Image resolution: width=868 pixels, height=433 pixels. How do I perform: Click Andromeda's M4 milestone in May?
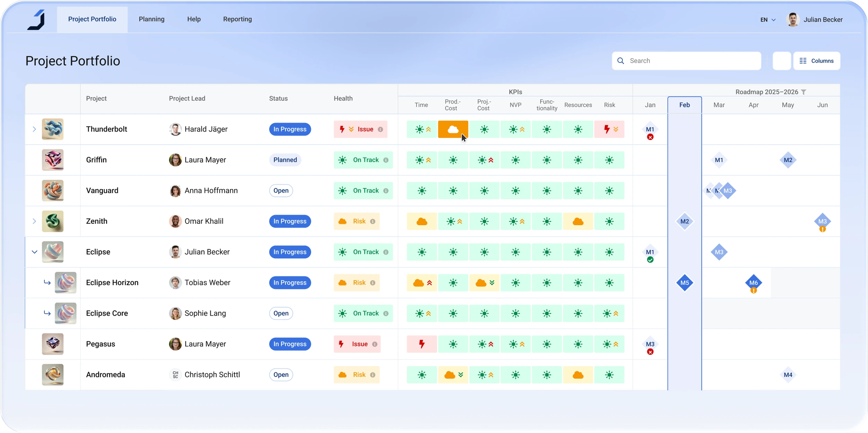(788, 375)
